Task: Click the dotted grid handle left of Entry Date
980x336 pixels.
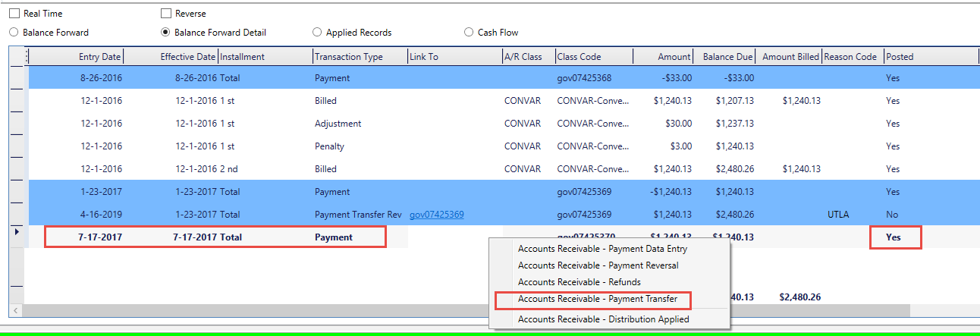Action: [x=27, y=57]
